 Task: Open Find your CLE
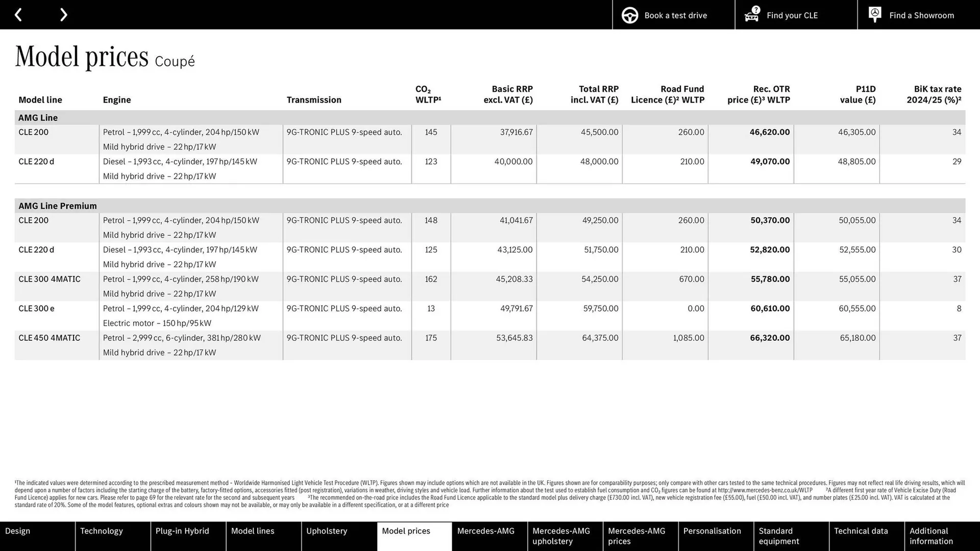tap(792, 15)
